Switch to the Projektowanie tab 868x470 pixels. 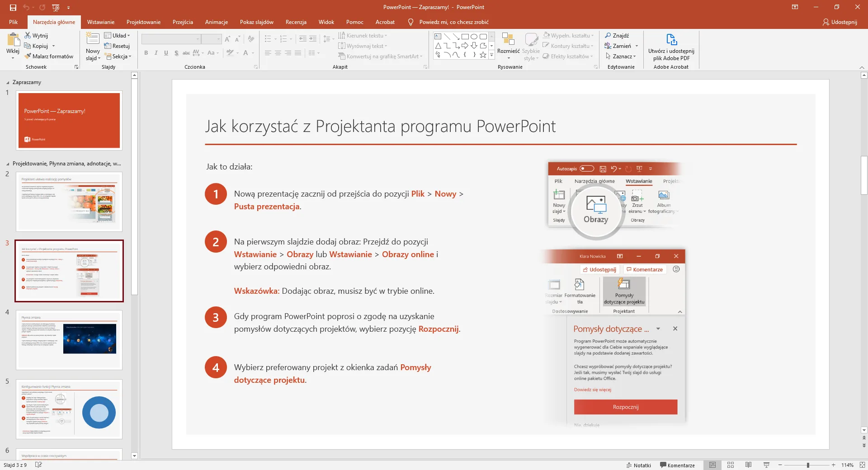(143, 22)
